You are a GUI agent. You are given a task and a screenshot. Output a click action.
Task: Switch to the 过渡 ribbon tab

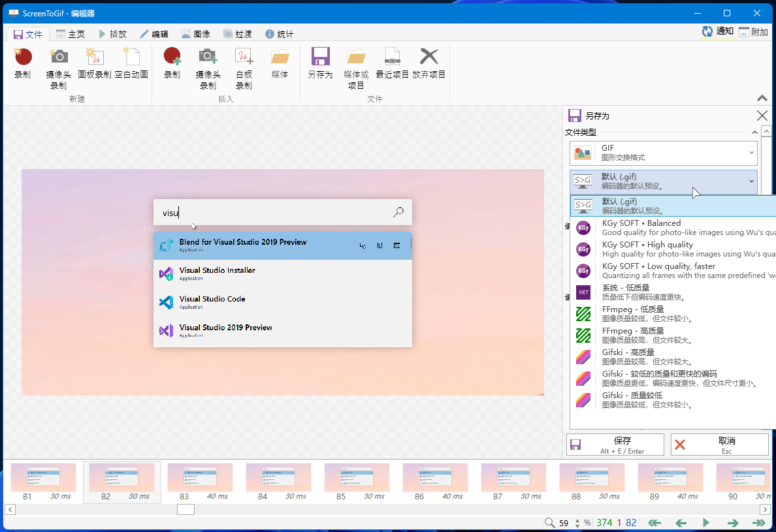238,34
